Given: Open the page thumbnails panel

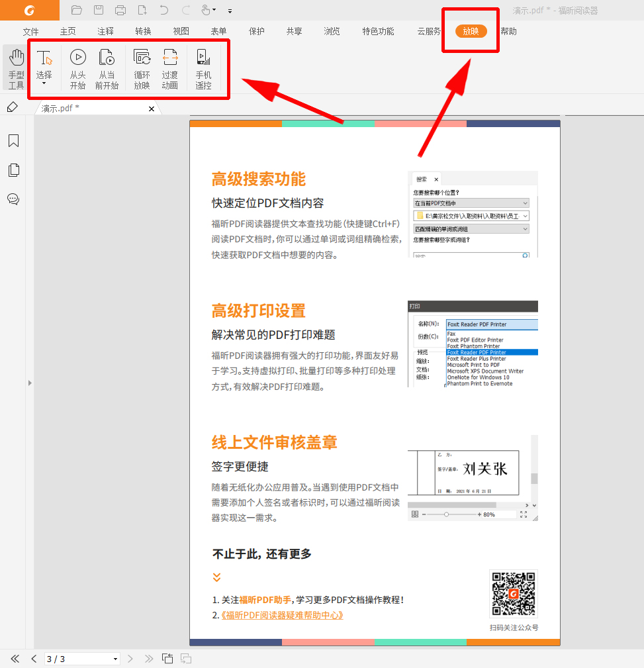Looking at the screenshot, I should pos(15,170).
